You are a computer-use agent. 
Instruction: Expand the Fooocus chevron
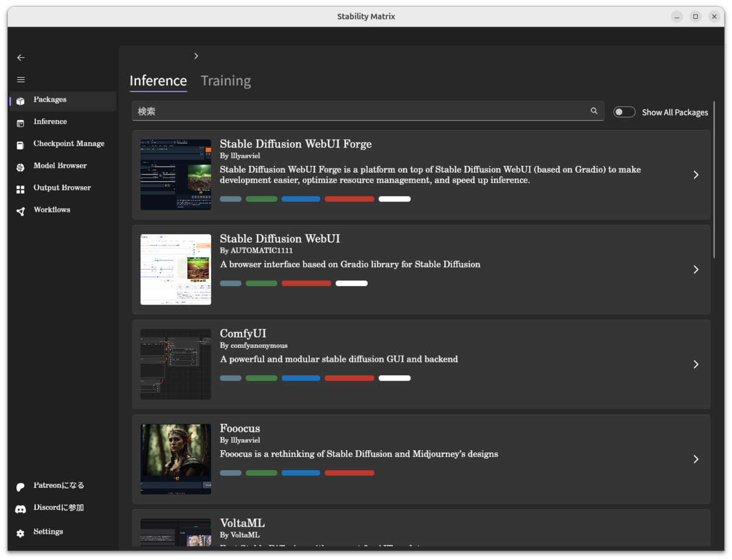696,459
